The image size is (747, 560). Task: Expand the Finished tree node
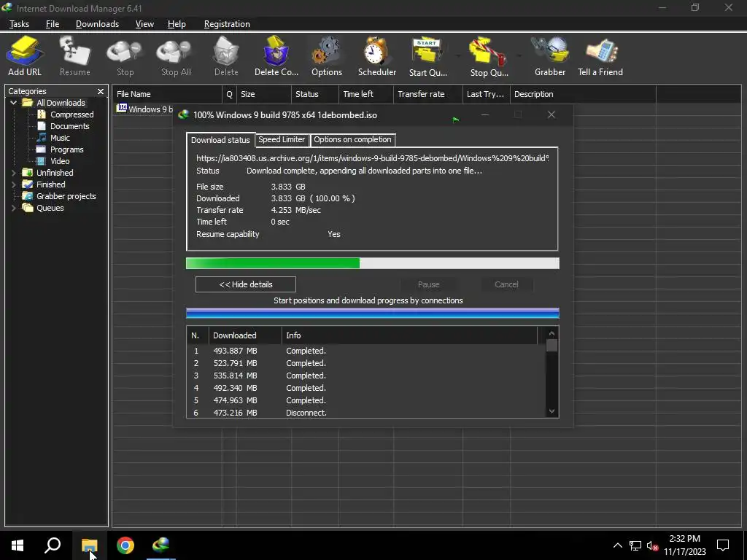13,184
